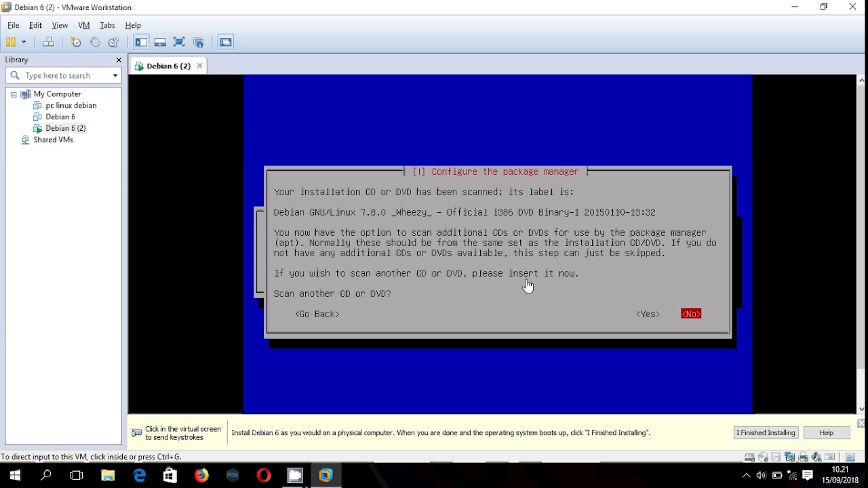Screen dimensions: 868x488
Task: Click the VMware Workstation taskbar icon
Action: click(x=326, y=475)
